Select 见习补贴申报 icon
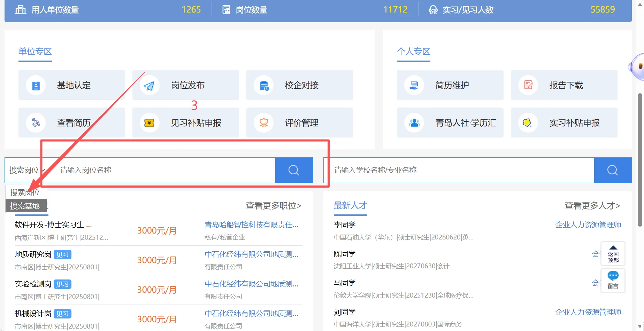This screenshot has height=331, width=644. (185, 123)
